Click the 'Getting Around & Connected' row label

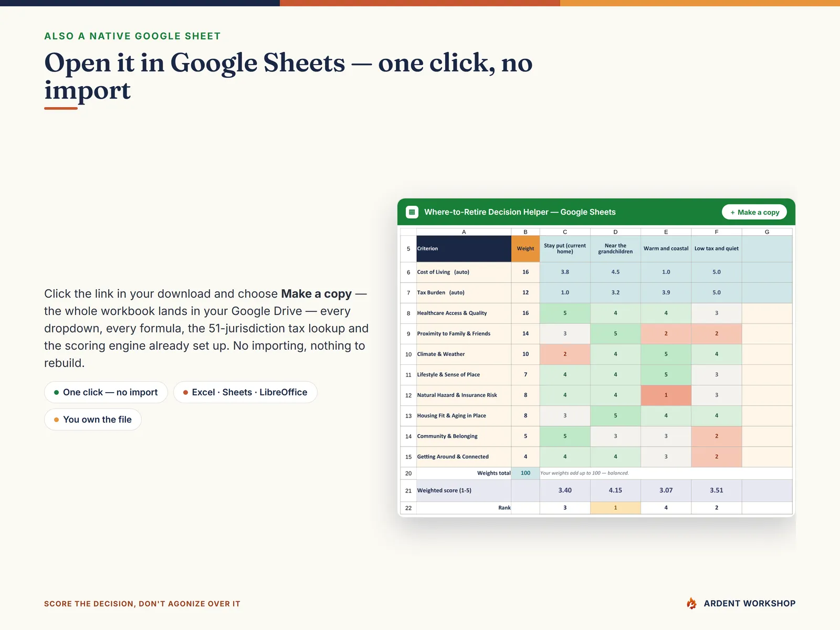click(464, 457)
